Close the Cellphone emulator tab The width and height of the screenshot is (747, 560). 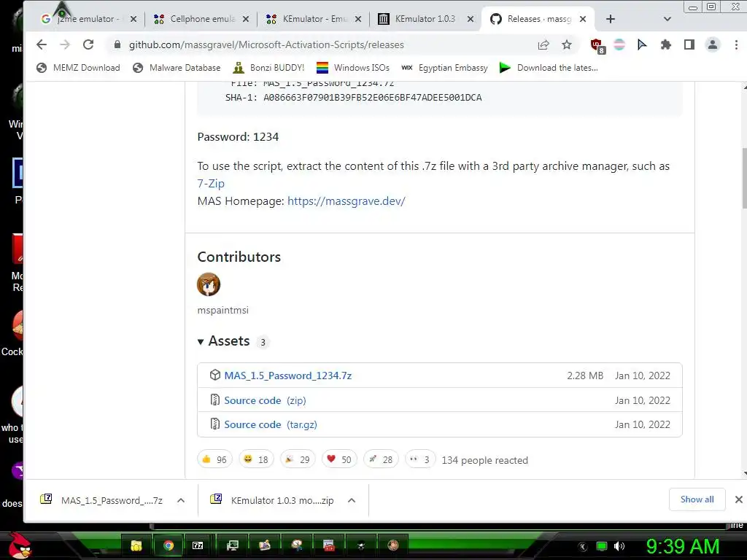click(246, 19)
